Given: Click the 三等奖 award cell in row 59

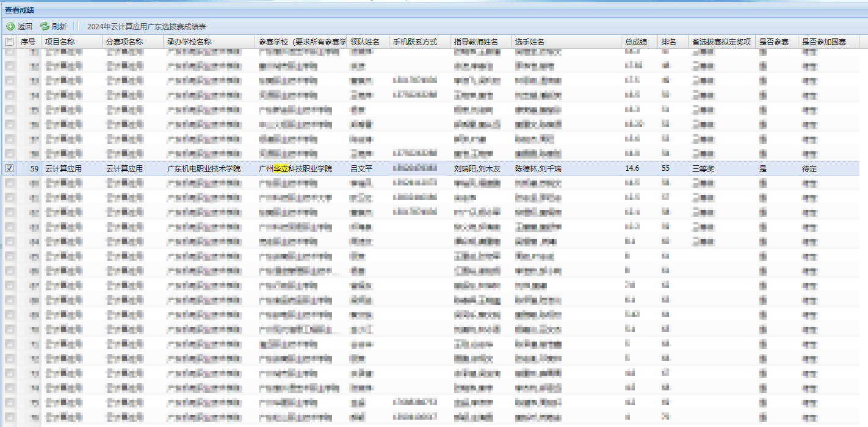Looking at the screenshot, I should tap(703, 168).
